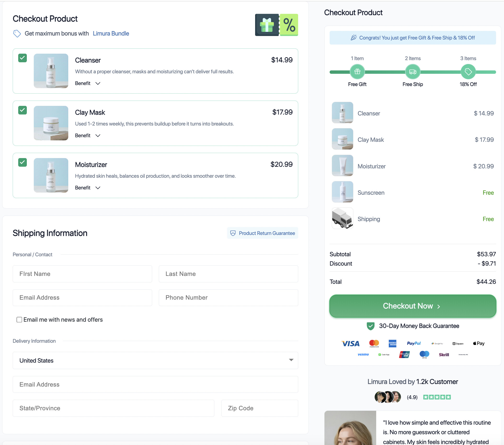Screen dimensions: 504x445
Task: Click the Sunscreen thumbnail in order summary
Action: (342, 192)
